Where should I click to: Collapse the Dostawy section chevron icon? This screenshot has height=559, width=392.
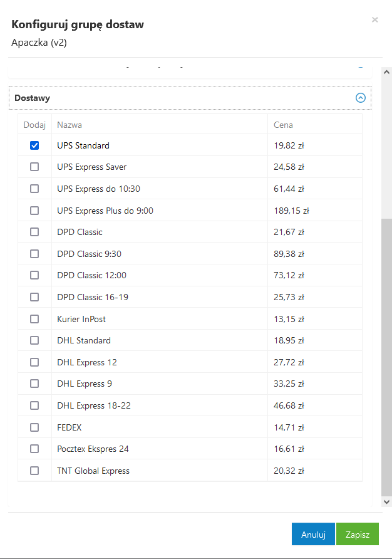[361, 98]
